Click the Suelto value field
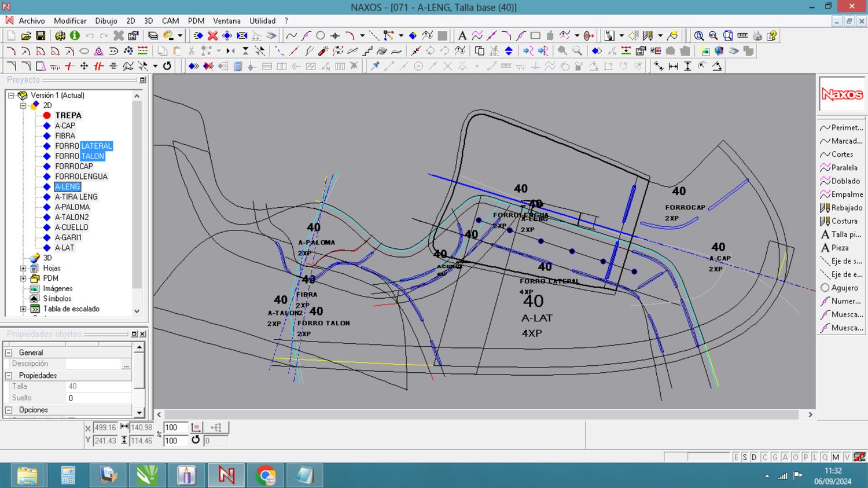Image resolution: width=868 pixels, height=488 pixels. tap(99, 398)
